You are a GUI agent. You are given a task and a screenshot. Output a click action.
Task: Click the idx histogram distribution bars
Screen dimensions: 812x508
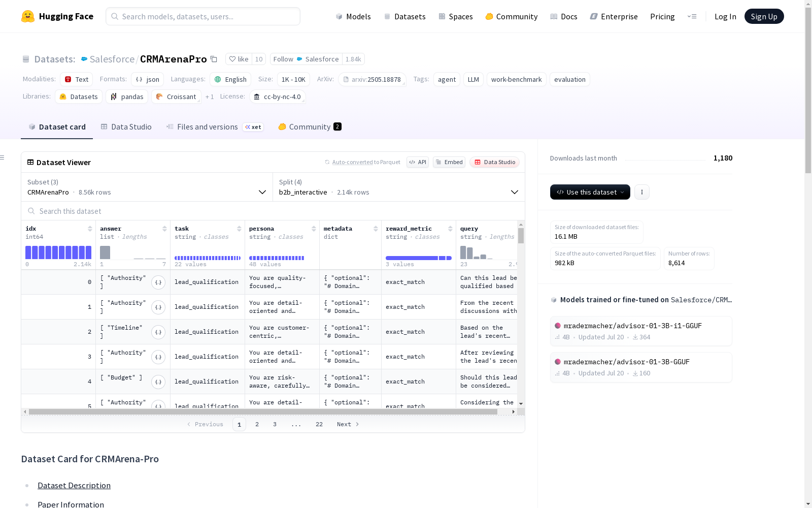(x=58, y=252)
